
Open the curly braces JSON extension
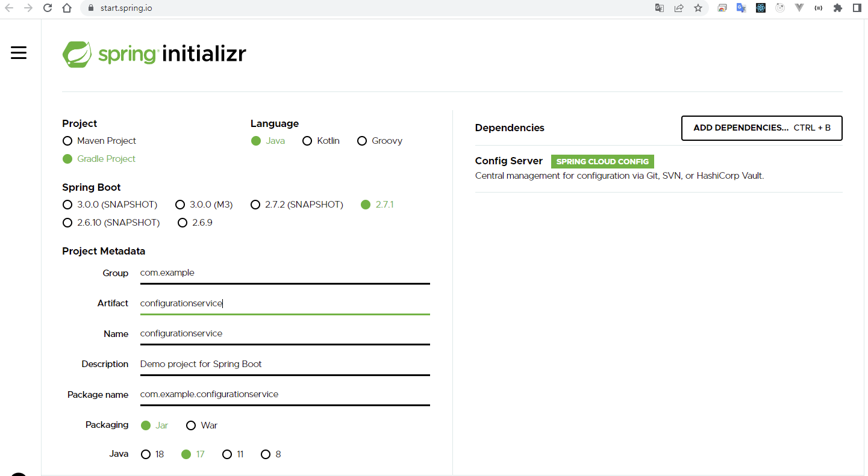coord(818,8)
